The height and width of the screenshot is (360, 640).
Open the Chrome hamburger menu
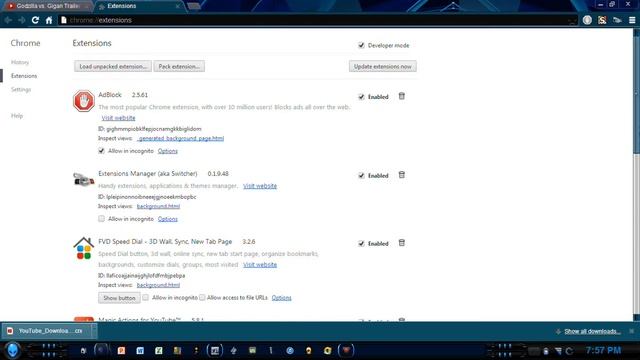632,20
